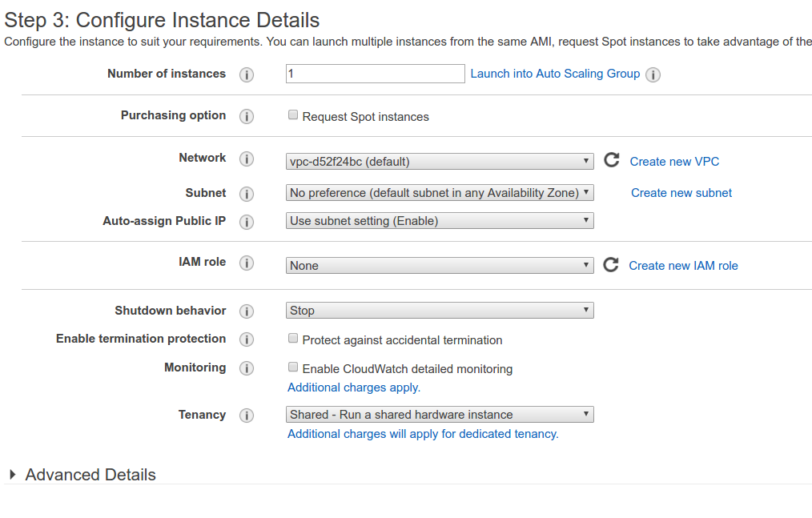Click the Network info icon
The width and height of the screenshot is (812, 518).
point(247,159)
